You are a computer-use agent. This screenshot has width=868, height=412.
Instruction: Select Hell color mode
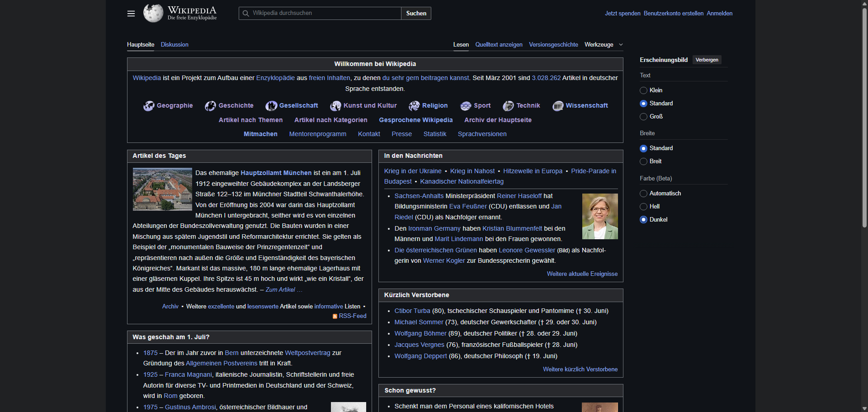[x=643, y=207]
